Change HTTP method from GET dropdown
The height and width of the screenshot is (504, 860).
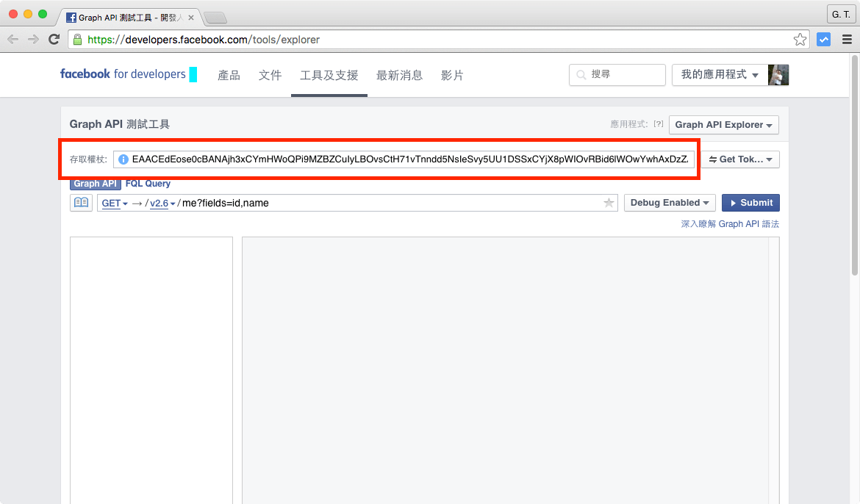point(114,204)
